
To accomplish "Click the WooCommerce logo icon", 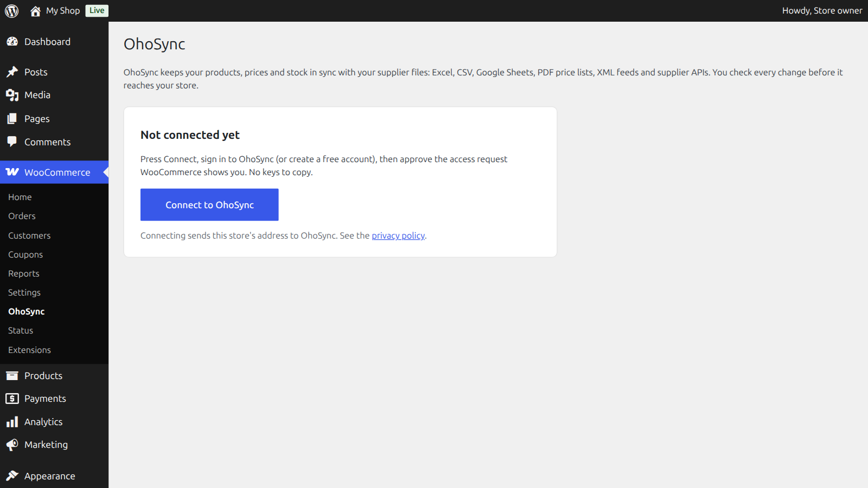I will [12, 172].
